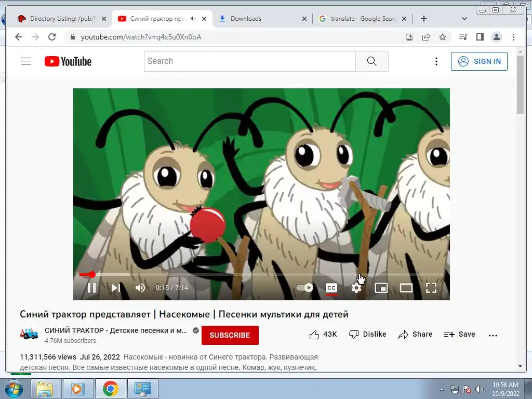This screenshot has width=532, height=399.
Task: Open YouTube hamburger guide menu
Action: point(26,61)
